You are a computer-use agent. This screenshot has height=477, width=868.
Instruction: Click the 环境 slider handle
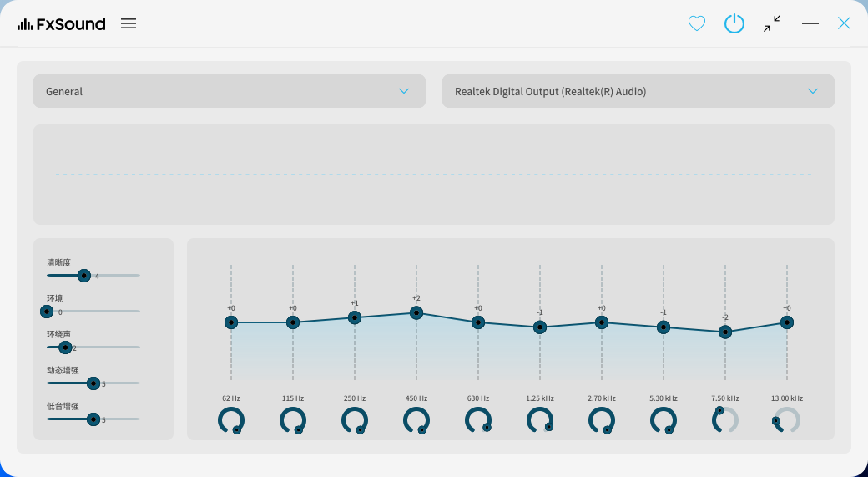[47, 312]
